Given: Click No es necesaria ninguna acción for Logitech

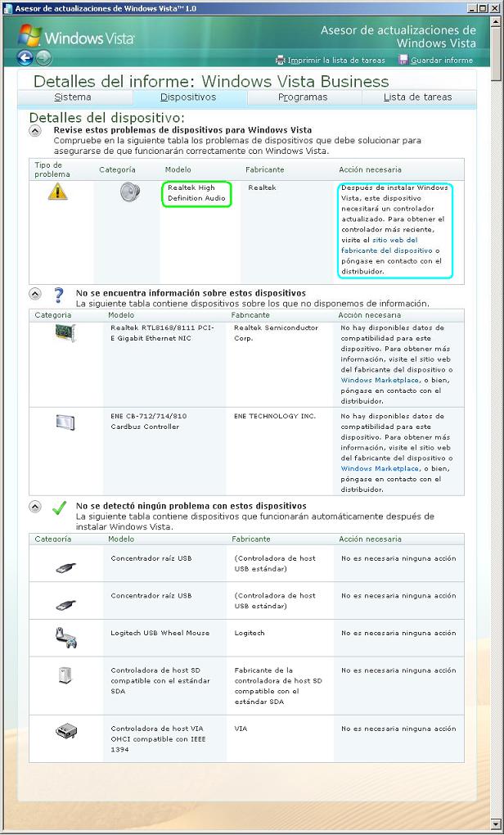Looking at the screenshot, I should (x=398, y=633).
